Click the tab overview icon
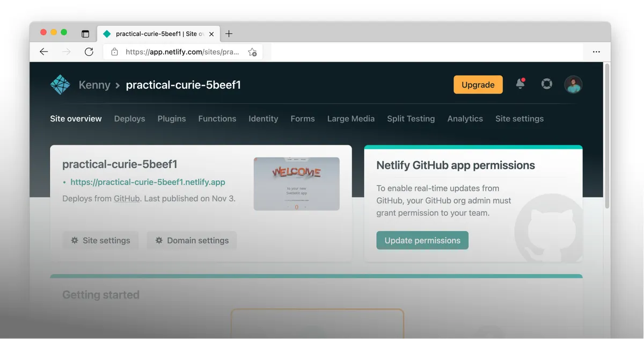 85,33
